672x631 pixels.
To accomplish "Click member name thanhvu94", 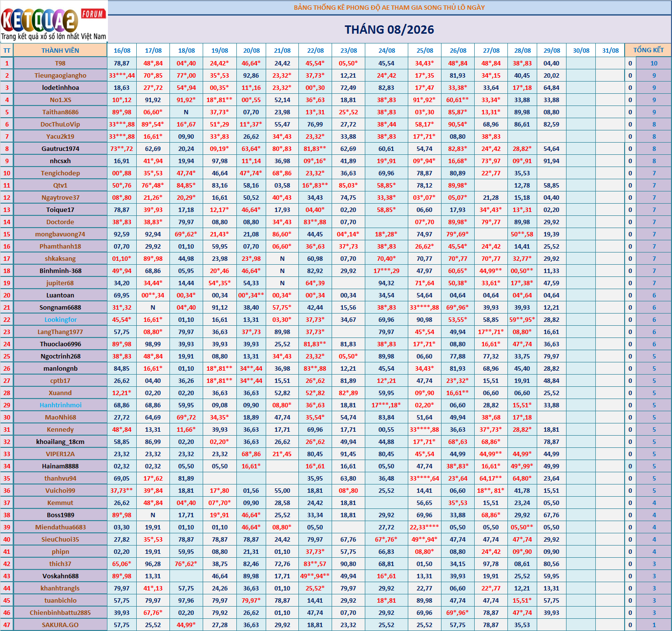I will tap(60, 478).
